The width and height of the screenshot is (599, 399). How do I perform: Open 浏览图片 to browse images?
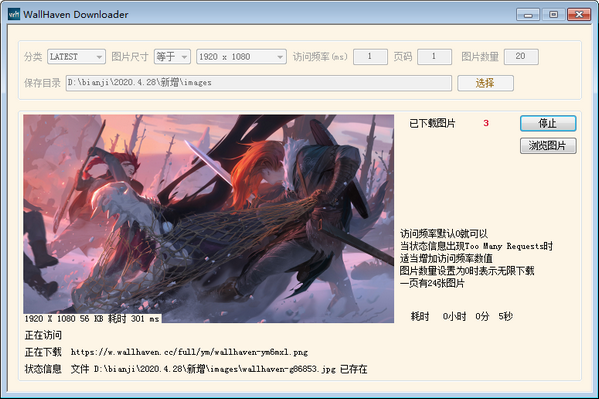[548, 146]
